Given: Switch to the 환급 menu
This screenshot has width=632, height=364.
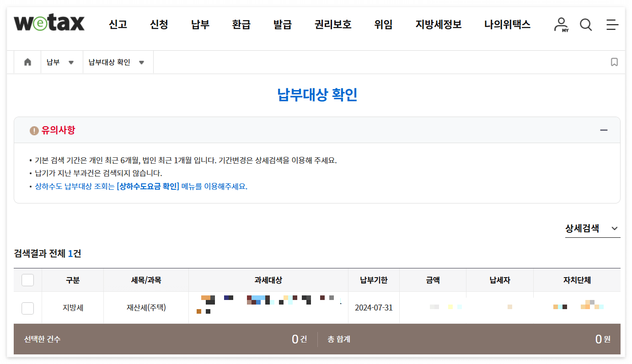Looking at the screenshot, I should 241,25.
